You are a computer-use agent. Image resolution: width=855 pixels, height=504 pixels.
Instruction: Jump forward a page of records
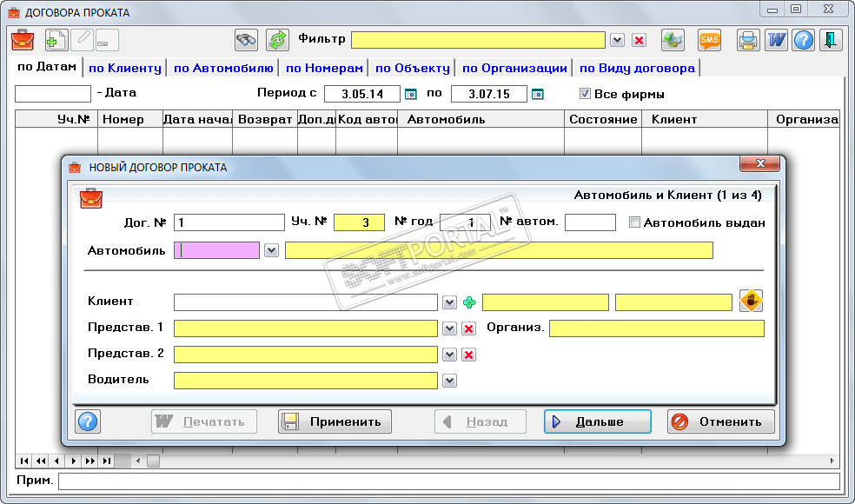(x=90, y=461)
